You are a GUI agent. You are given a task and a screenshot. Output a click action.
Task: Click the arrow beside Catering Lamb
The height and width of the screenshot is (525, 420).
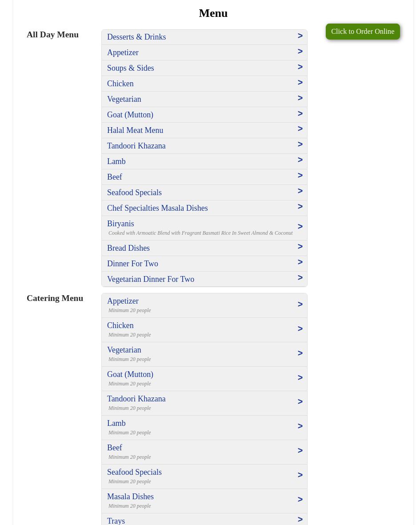click(300, 426)
